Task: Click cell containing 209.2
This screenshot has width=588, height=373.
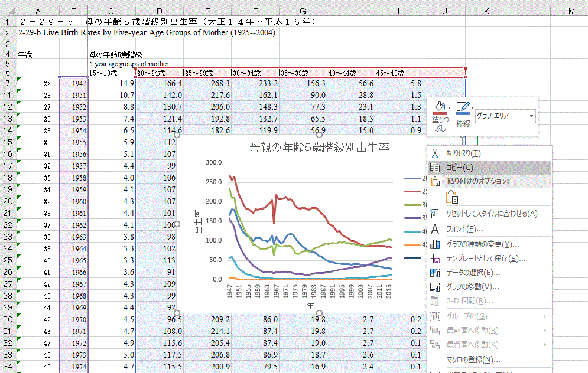Action: click(207, 319)
